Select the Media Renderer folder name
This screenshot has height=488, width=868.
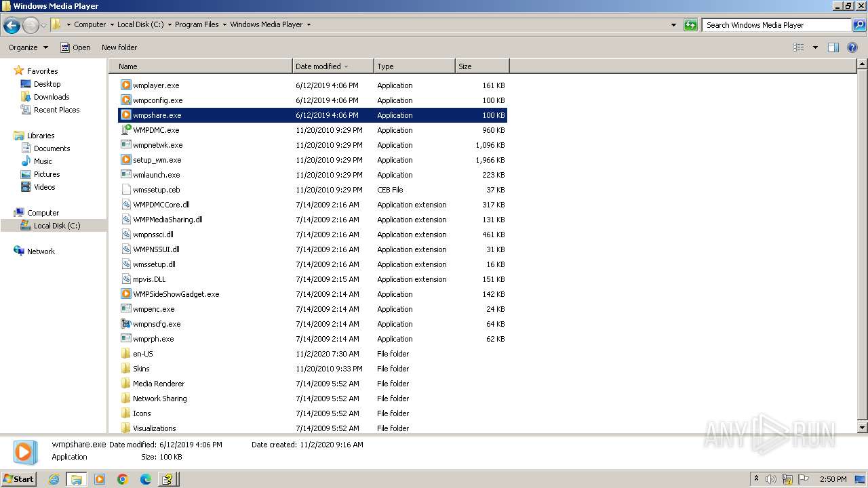[159, 384]
